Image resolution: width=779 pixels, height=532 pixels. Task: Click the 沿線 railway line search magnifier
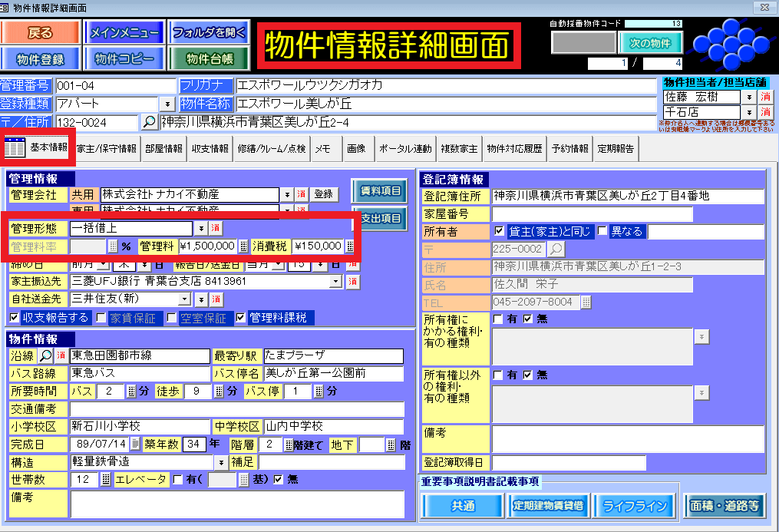(x=45, y=356)
